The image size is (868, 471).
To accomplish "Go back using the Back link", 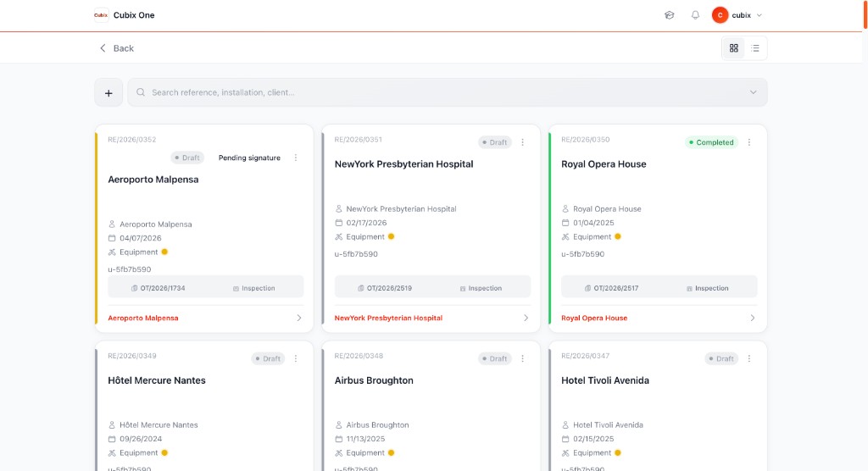I will [x=116, y=48].
